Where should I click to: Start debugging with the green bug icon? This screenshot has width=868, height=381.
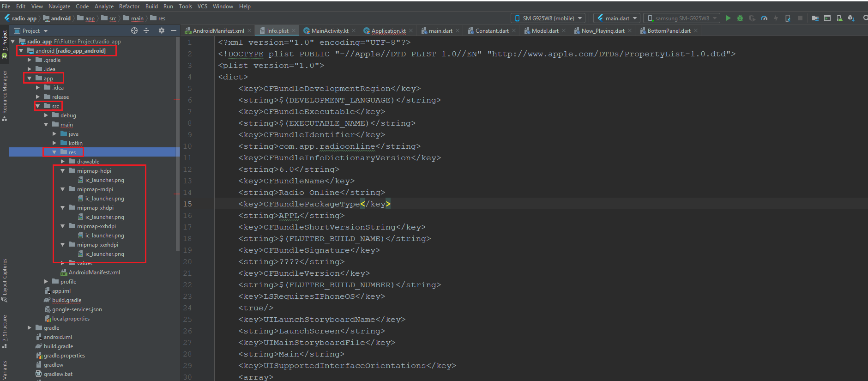[740, 18]
